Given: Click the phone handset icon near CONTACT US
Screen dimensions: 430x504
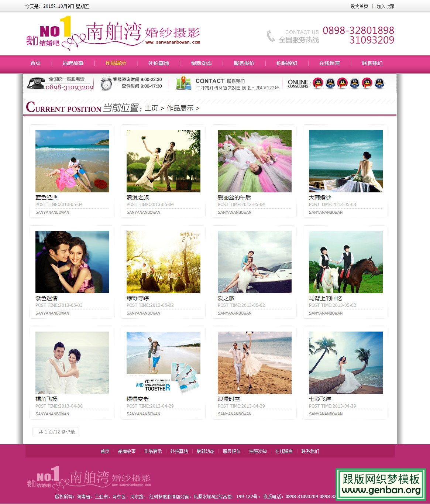Looking at the screenshot, I should tap(271, 36).
